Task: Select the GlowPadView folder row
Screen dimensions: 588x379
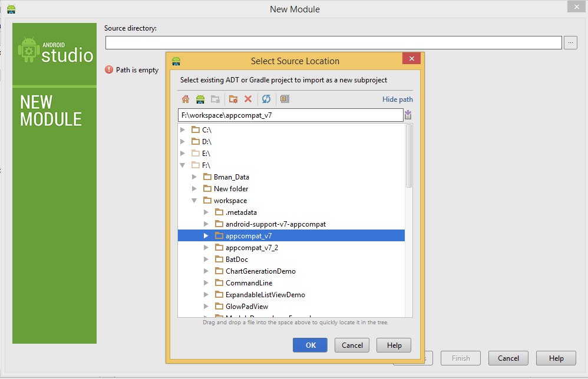Action: [291, 307]
